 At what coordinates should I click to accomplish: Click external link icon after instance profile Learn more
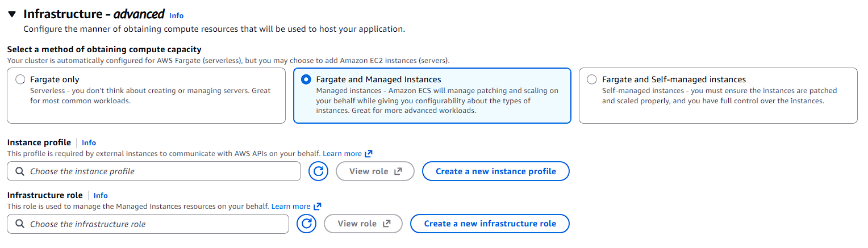(x=369, y=154)
